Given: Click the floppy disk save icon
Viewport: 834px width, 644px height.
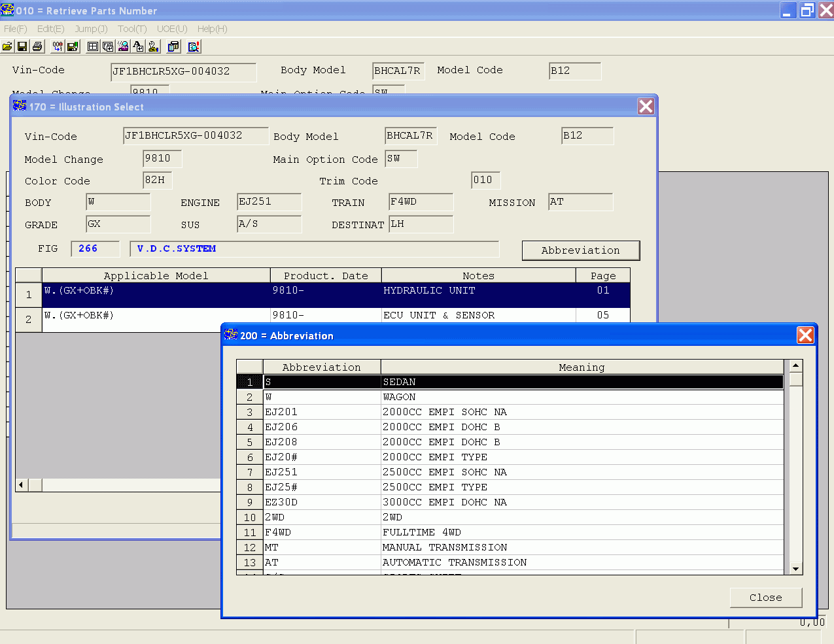Looking at the screenshot, I should pyautogui.click(x=22, y=46).
